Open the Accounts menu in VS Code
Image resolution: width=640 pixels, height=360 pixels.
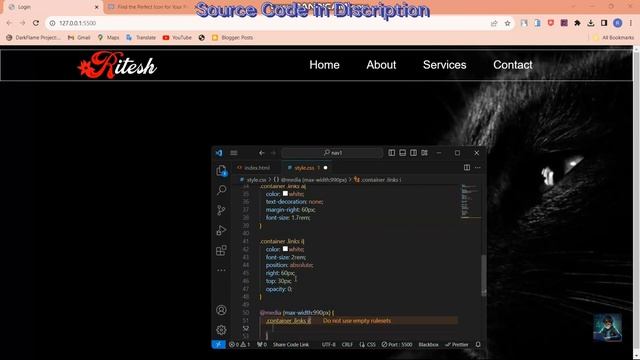tap(221, 310)
